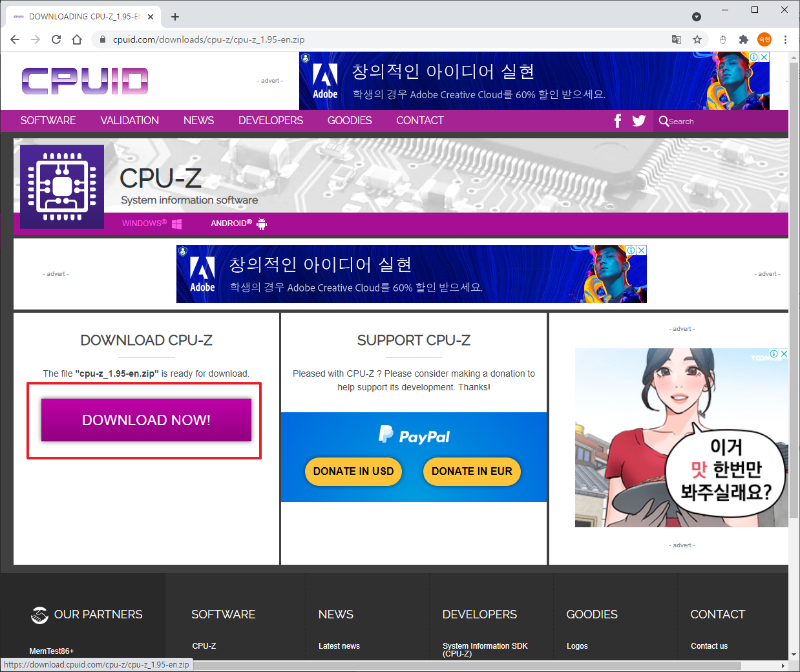Click the browser address bar URL
800x672 pixels.
tap(209, 39)
